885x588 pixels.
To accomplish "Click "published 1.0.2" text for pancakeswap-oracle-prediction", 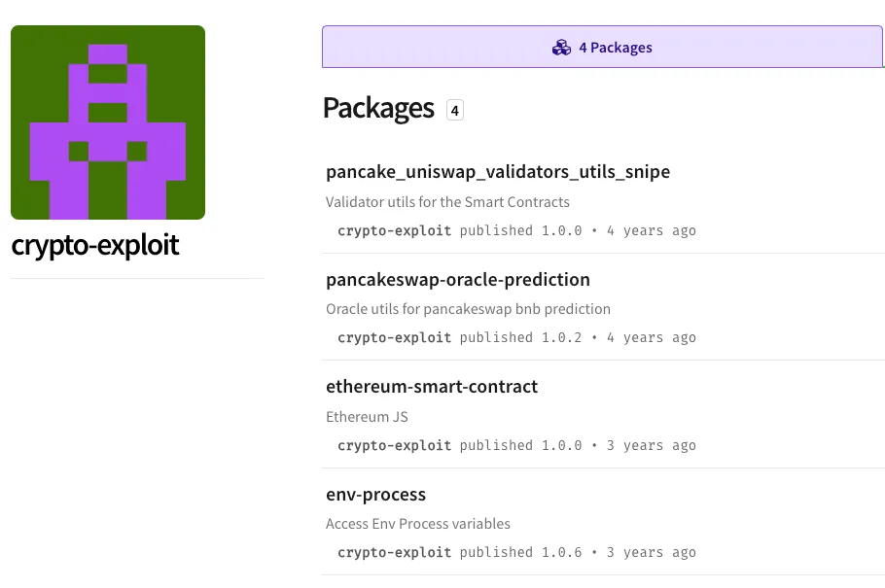I will (520, 338).
